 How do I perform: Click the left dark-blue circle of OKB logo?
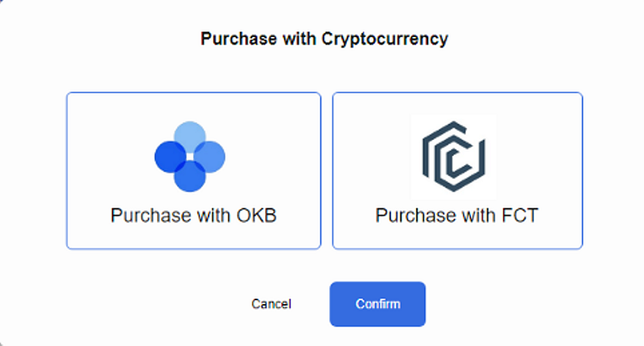170,156
